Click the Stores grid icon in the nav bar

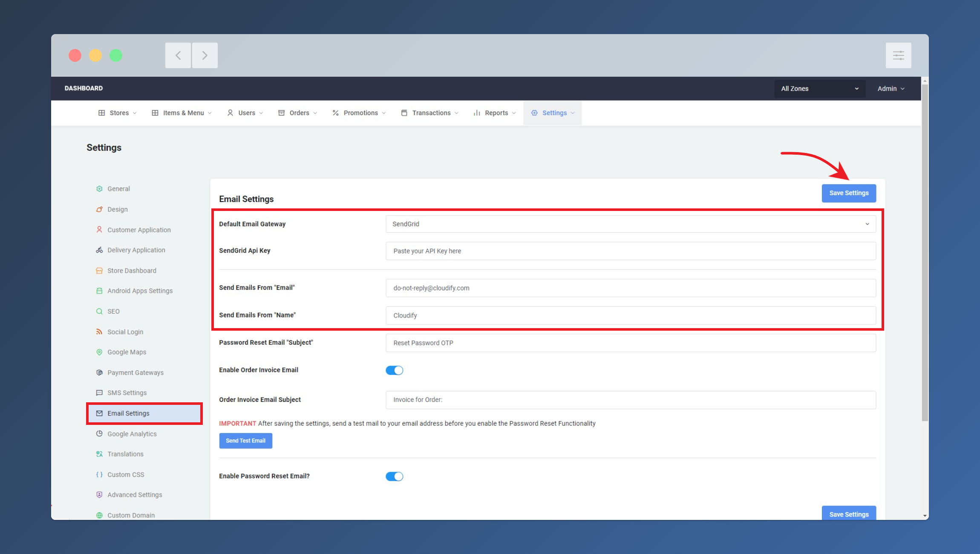(101, 113)
